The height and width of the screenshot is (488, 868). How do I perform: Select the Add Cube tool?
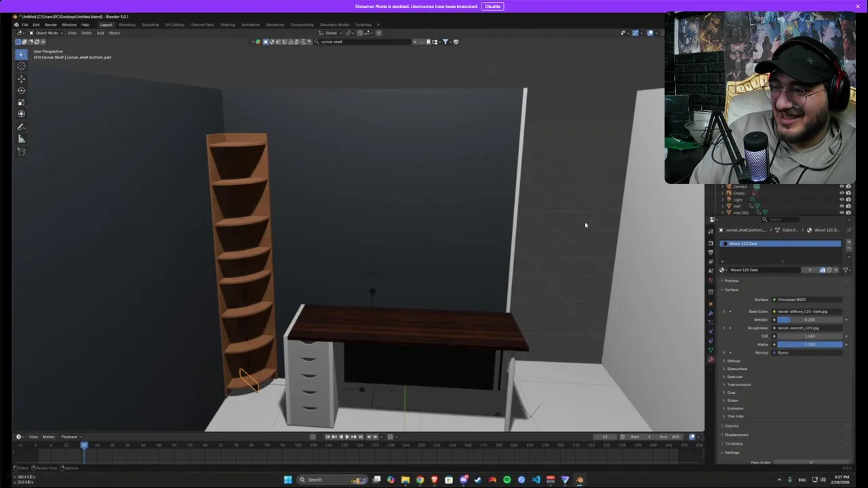pos(21,152)
